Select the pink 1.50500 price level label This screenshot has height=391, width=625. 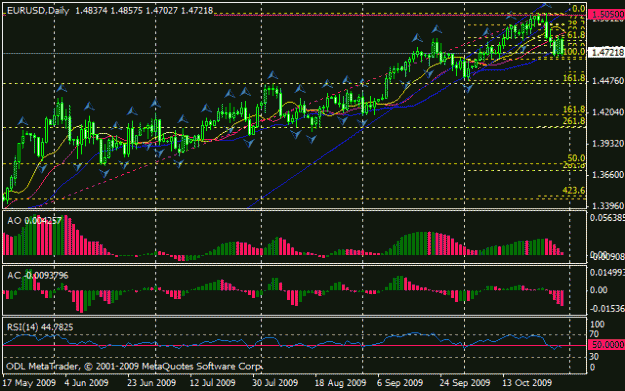pos(606,15)
